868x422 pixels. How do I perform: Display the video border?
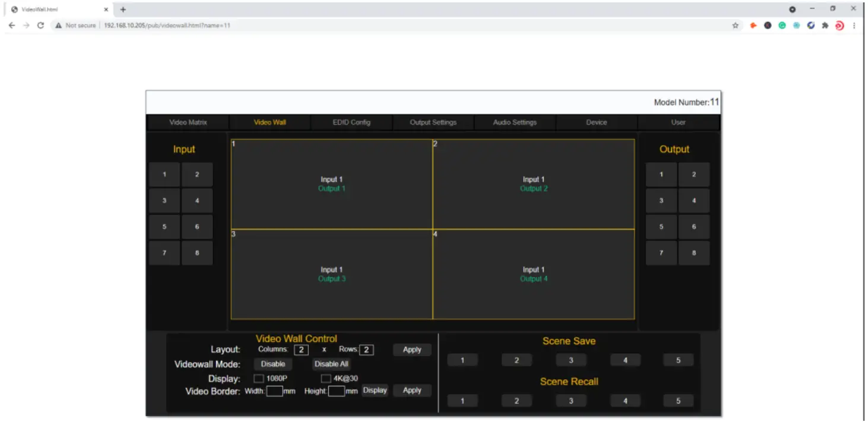point(375,390)
